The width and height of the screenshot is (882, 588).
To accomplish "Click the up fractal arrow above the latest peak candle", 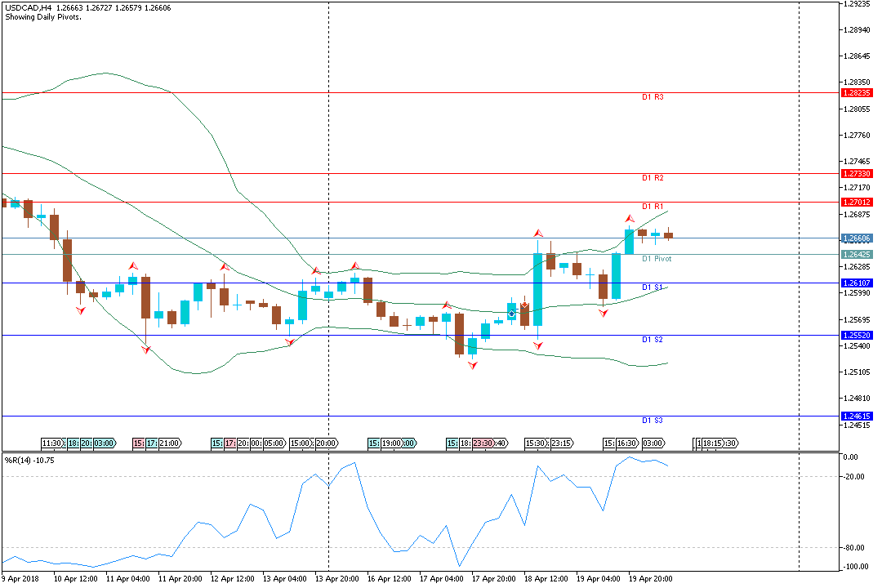I will pyautogui.click(x=629, y=218).
